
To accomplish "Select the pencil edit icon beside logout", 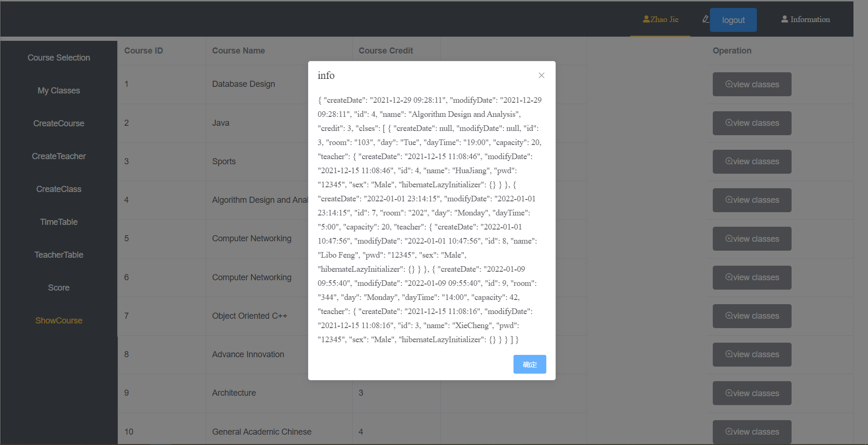I will point(705,19).
